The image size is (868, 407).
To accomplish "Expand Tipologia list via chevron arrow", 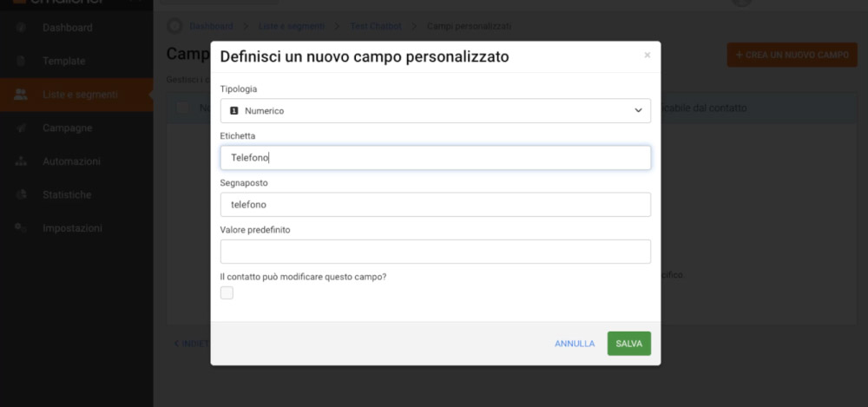I will (638, 111).
